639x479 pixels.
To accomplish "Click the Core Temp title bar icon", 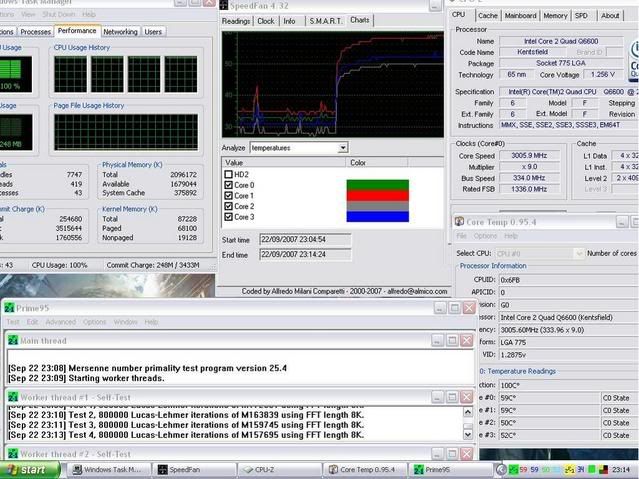I will click(x=459, y=221).
